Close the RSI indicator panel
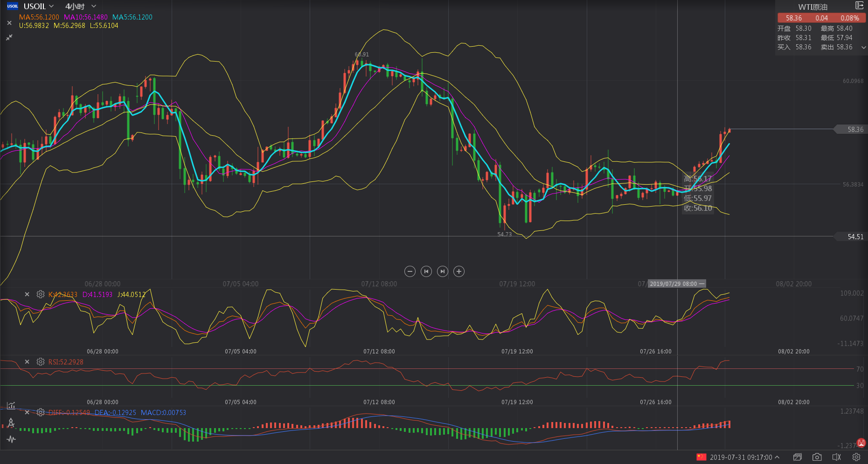Screen dimensions: 868x464 27,361
